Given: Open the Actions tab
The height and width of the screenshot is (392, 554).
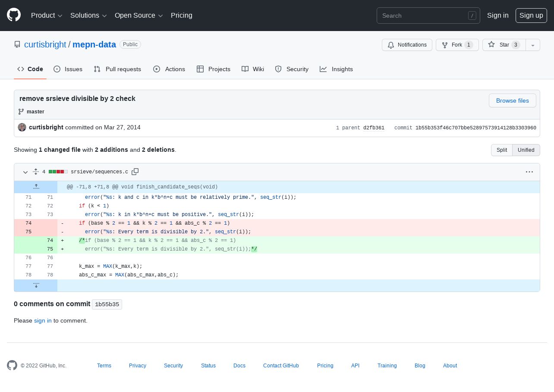Looking at the screenshot, I should (169, 69).
